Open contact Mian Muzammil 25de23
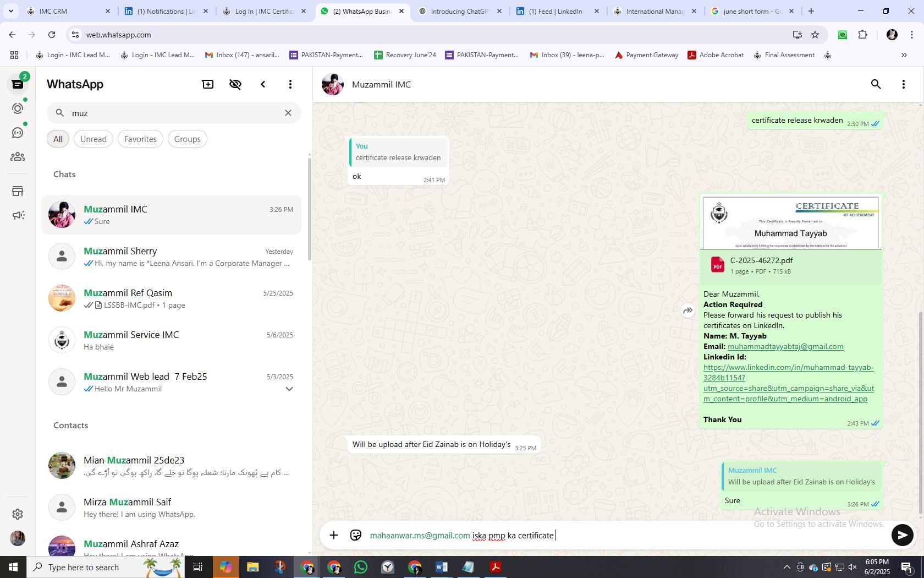The width and height of the screenshot is (924, 578). [172, 466]
